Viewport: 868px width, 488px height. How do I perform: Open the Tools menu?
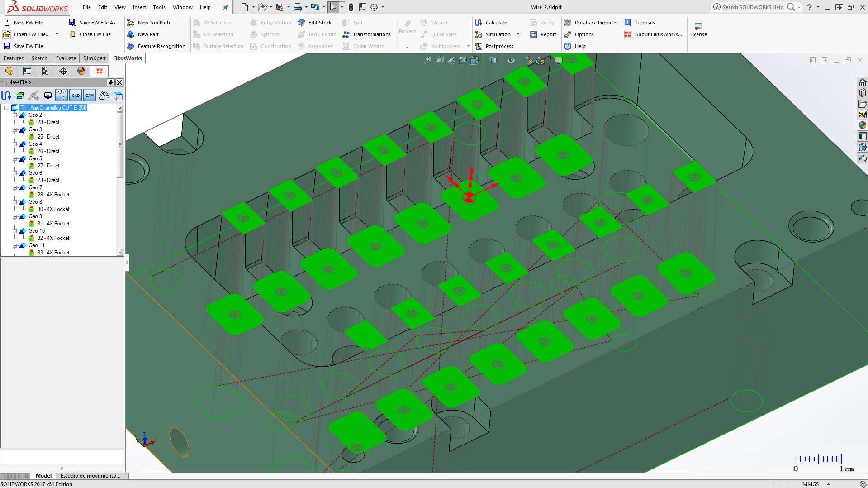[x=159, y=7]
